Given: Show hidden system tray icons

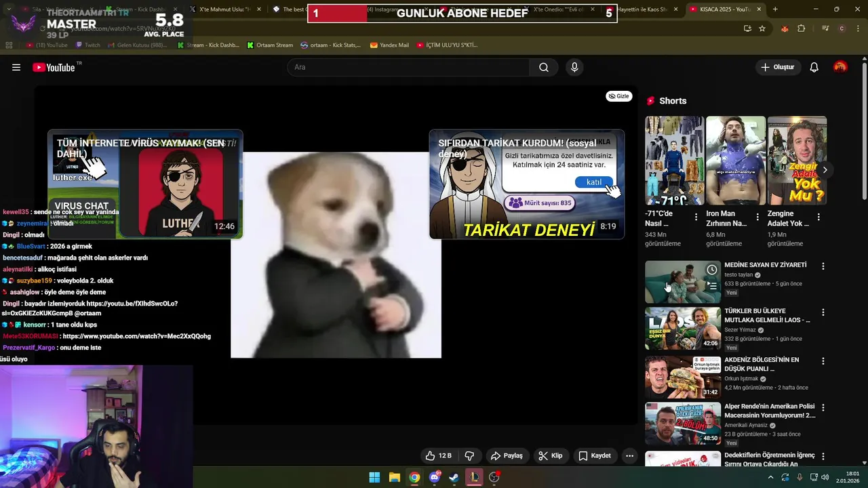Looking at the screenshot, I should point(771,477).
